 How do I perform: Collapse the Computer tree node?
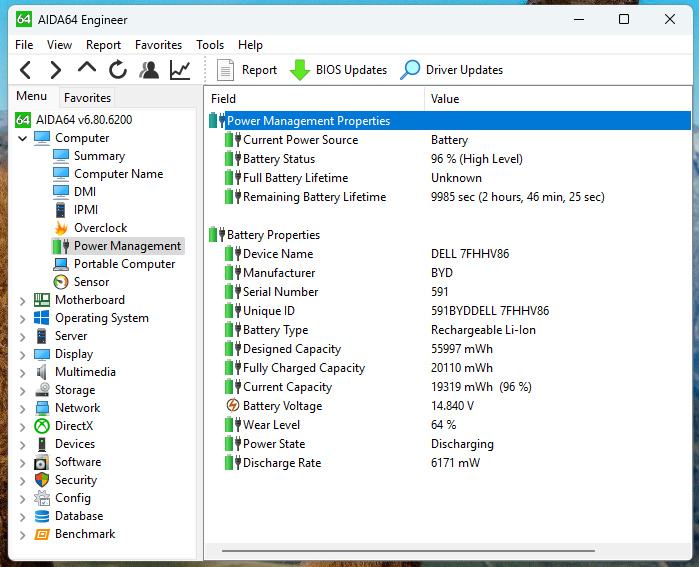(x=22, y=138)
